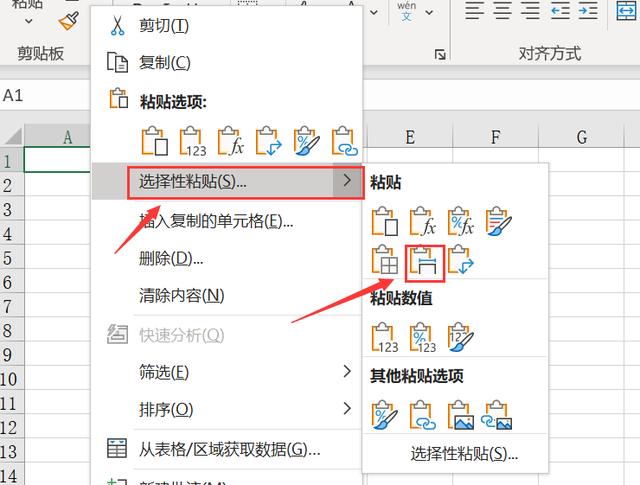The image size is (640, 485).
Task: Select row 2 header
Action: pos(12,185)
